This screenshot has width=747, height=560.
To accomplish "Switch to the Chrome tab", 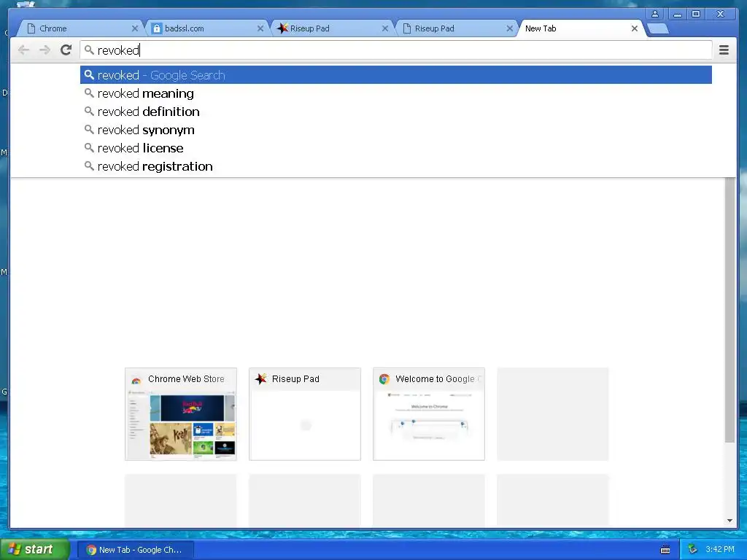I will point(79,28).
